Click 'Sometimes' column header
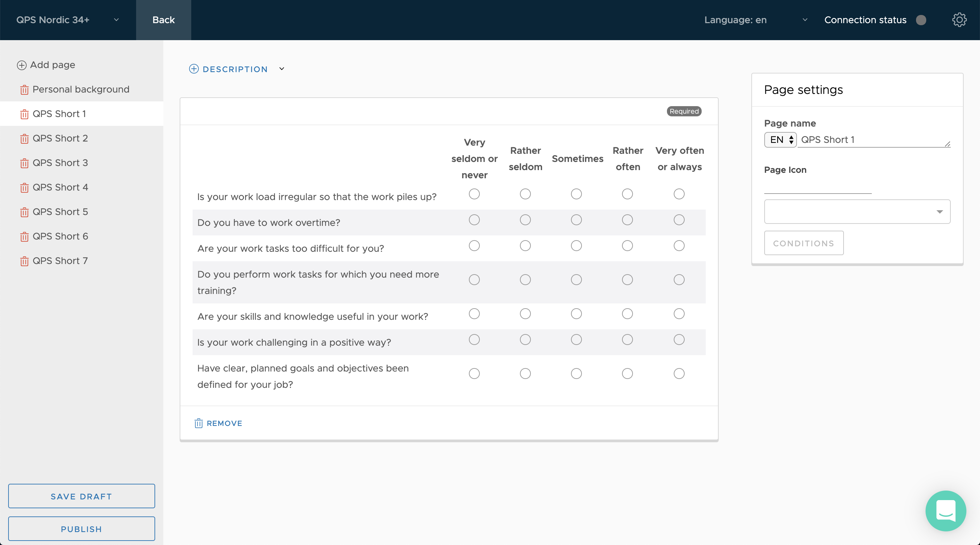 [x=577, y=159]
